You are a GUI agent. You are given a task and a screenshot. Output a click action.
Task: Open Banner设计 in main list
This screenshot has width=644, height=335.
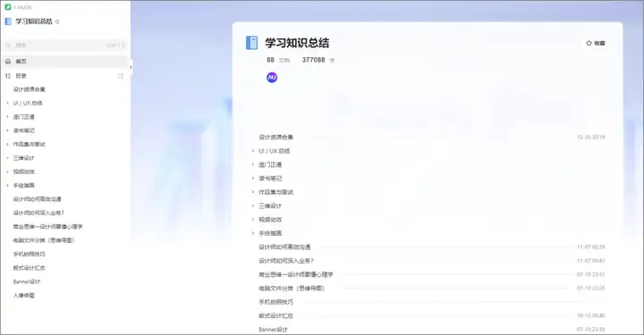pos(273,330)
